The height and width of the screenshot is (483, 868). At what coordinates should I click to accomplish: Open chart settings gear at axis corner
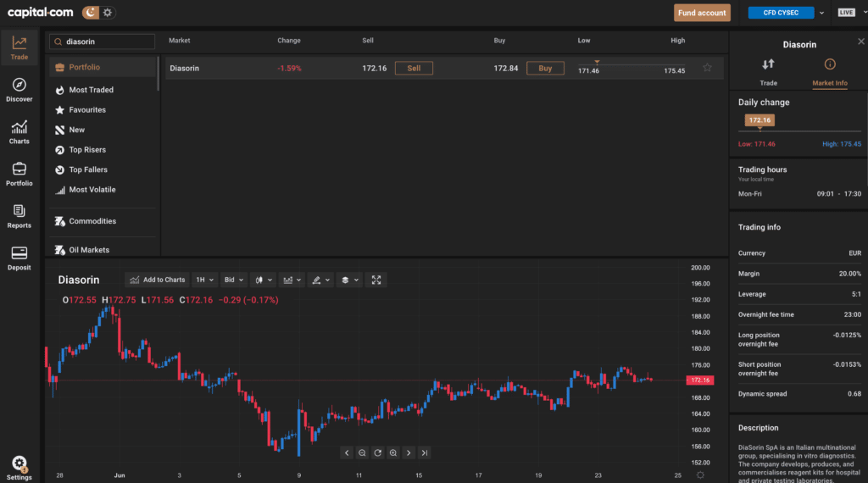coord(700,475)
